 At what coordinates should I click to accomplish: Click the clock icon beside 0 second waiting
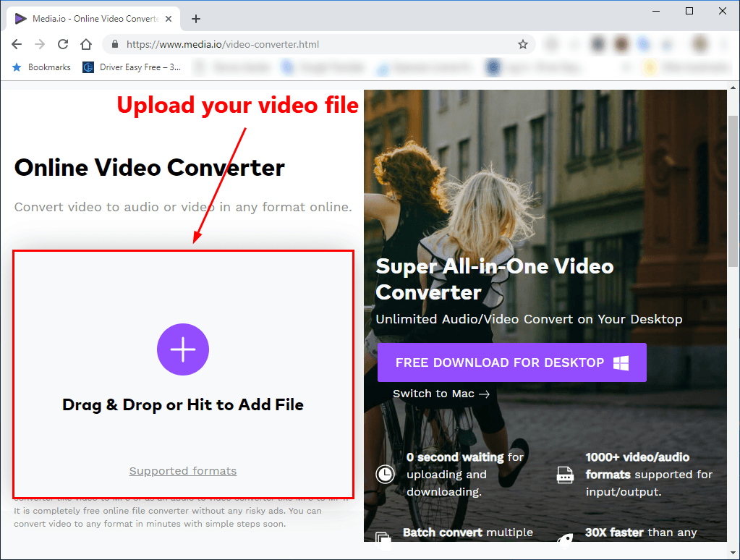pyautogui.click(x=385, y=474)
